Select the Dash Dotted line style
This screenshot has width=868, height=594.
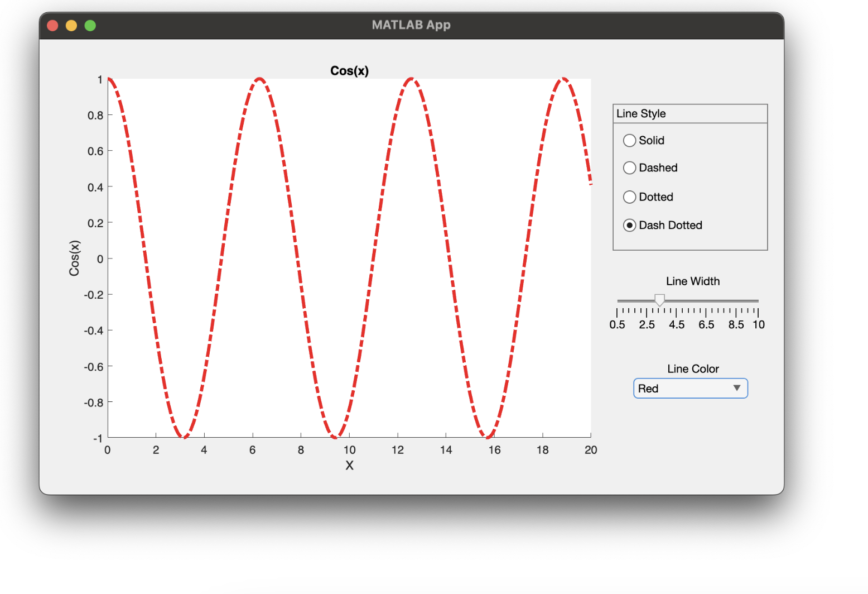tap(630, 225)
